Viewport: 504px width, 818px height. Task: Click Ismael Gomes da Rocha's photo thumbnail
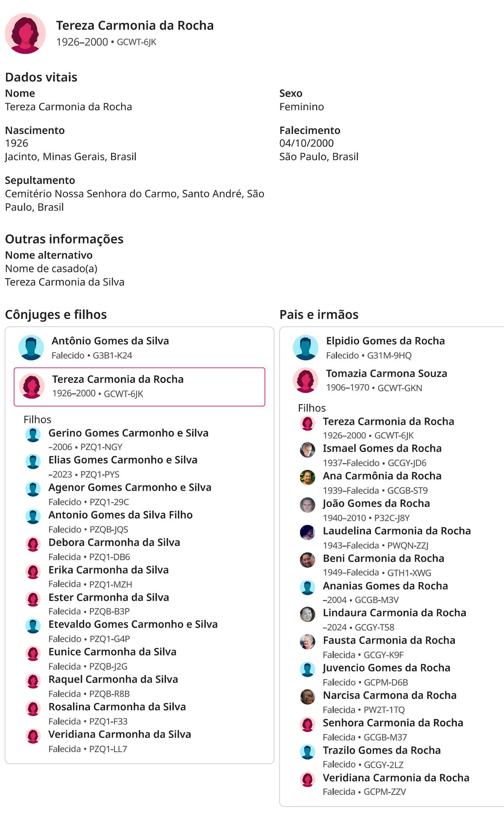(308, 450)
